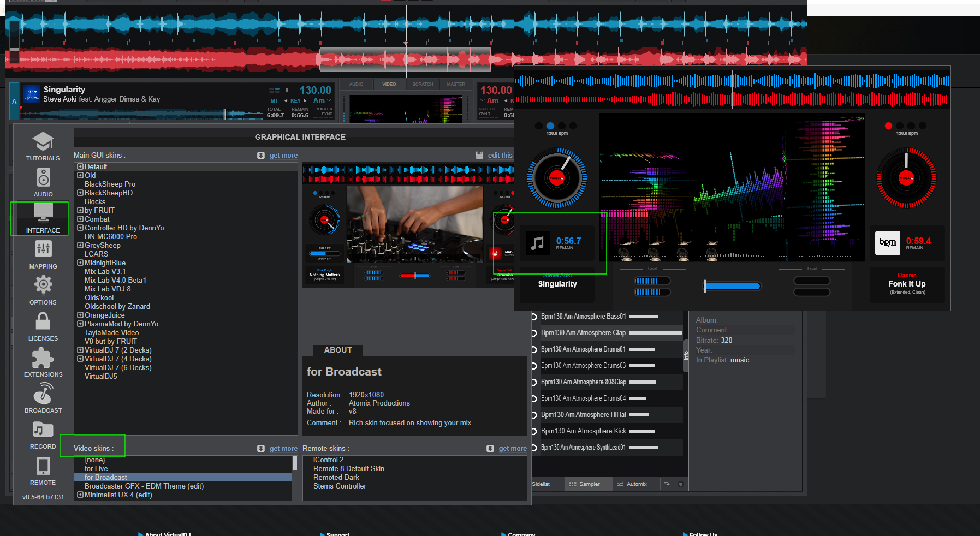980x536 pixels.
Task: Expand the GreySheep skin node
Action: [x=80, y=246]
